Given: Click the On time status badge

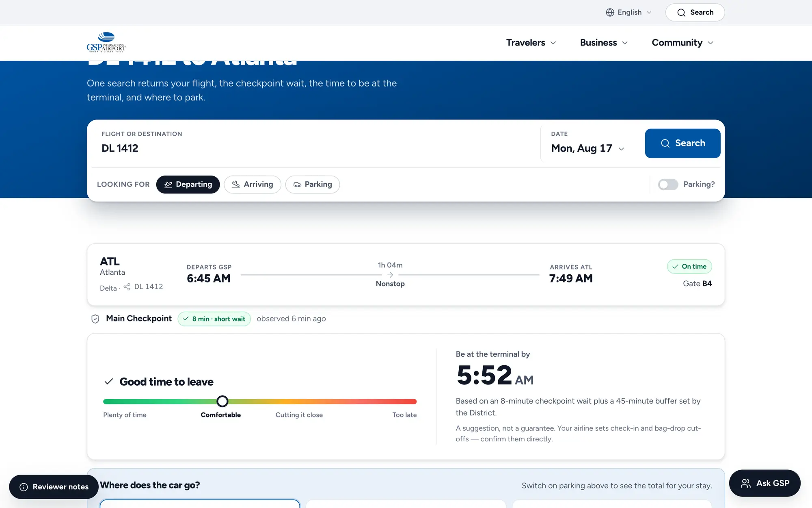Looking at the screenshot, I should pos(689,267).
